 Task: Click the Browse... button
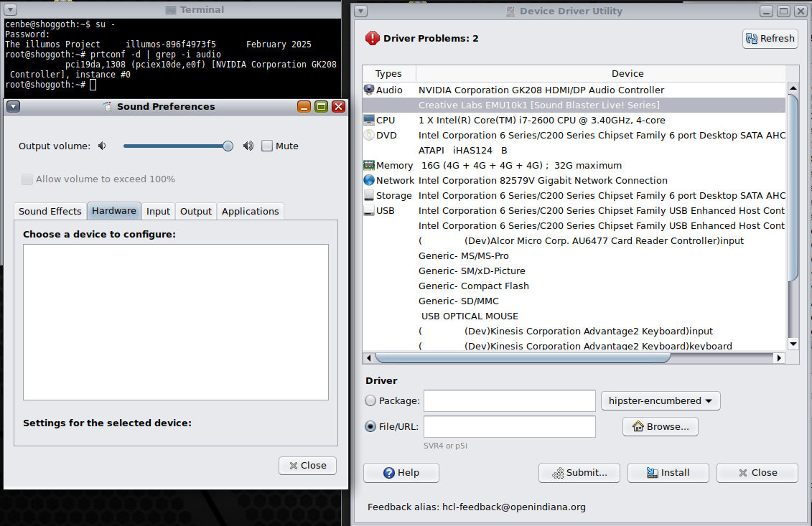pos(661,426)
